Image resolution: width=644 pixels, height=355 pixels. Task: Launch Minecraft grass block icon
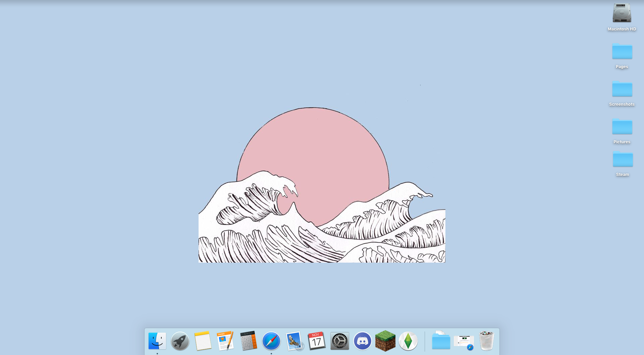coord(385,341)
